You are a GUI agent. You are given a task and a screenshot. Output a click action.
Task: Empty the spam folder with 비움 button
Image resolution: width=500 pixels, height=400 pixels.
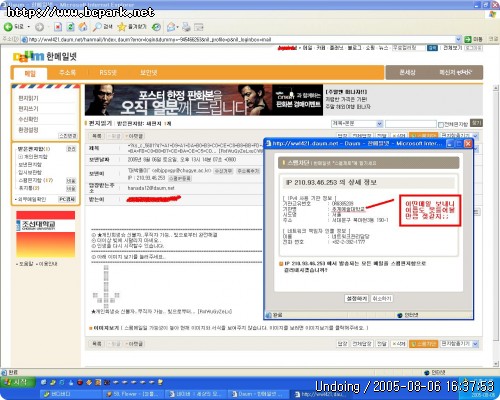coord(71,181)
